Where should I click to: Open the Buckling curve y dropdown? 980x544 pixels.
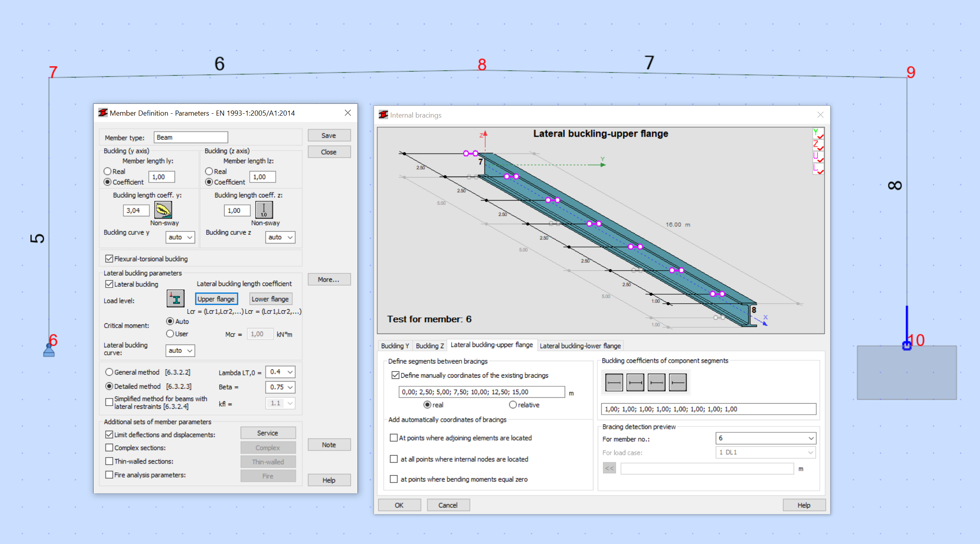coord(180,237)
